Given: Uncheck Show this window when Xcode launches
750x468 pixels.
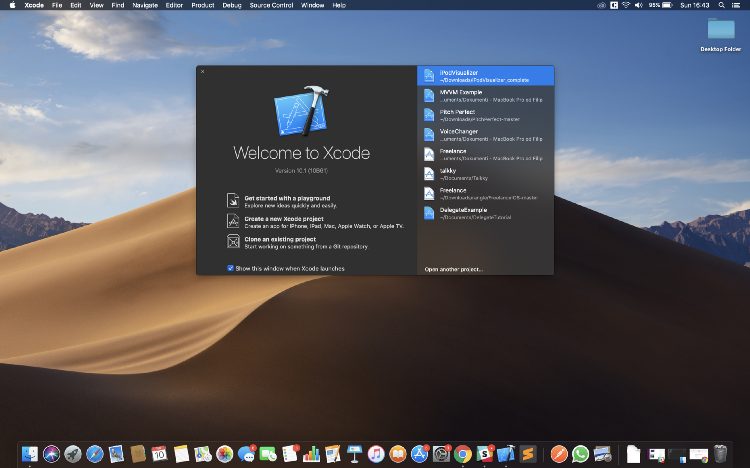Looking at the screenshot, I should (x=231, y=268).
